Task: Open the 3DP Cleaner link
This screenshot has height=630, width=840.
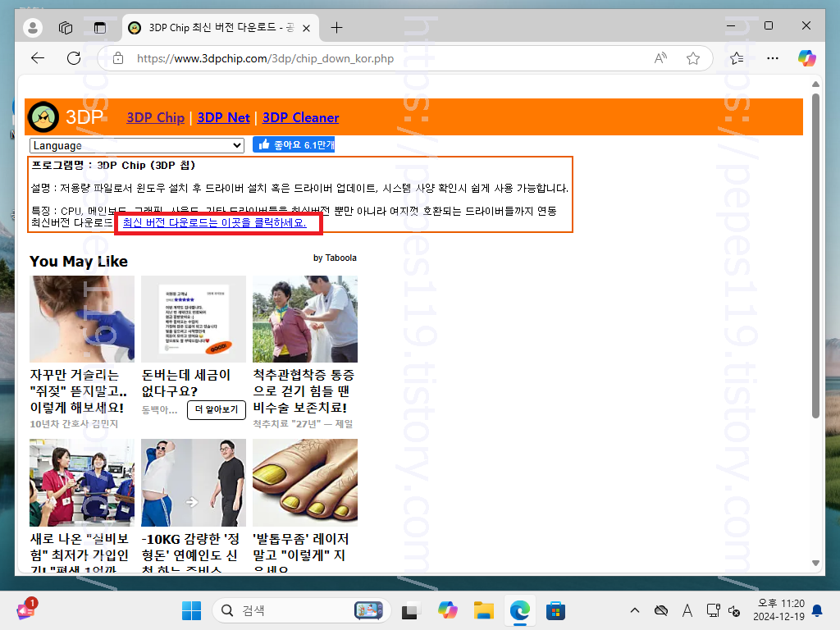Action: 300,117
